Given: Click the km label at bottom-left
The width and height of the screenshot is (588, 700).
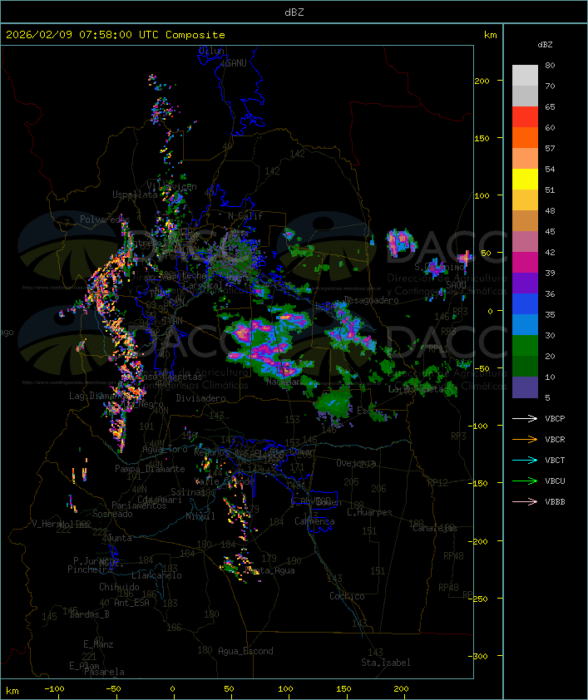Looking at the screenshot, I should (x=12, y=691).
